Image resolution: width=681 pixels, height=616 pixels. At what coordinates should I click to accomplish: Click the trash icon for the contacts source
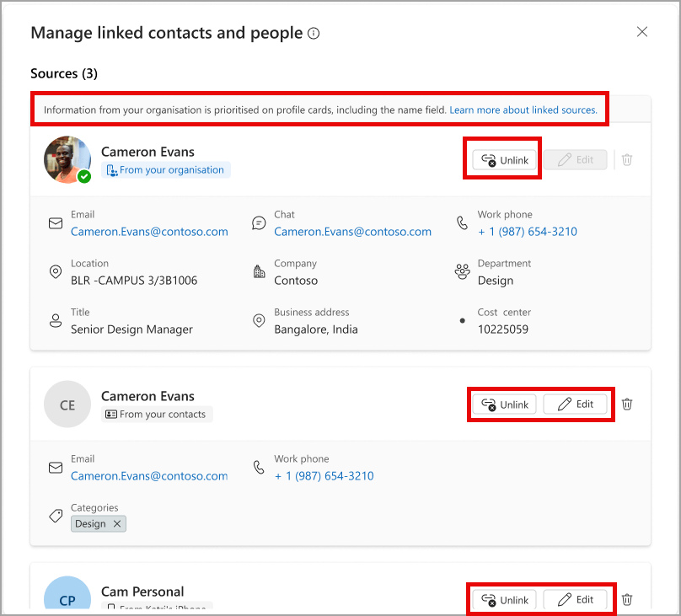(627, 404)
